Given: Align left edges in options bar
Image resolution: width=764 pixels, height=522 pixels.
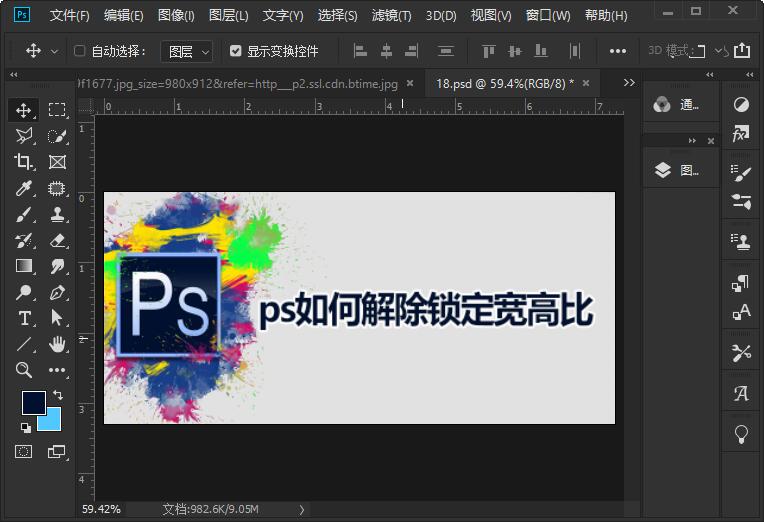Looking at the screenshot, I should (x=360, y=51).
